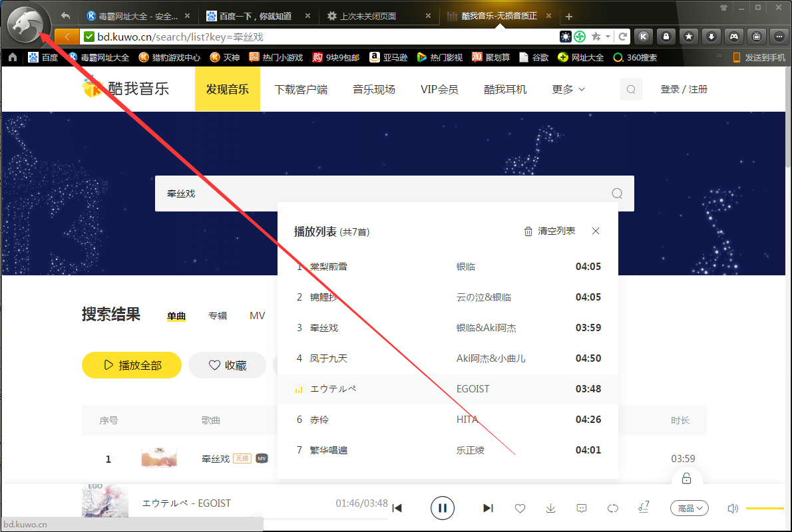This screenshot has height=532, width=792.
Task: Open search with the magnifier icon
Action: 630,88
